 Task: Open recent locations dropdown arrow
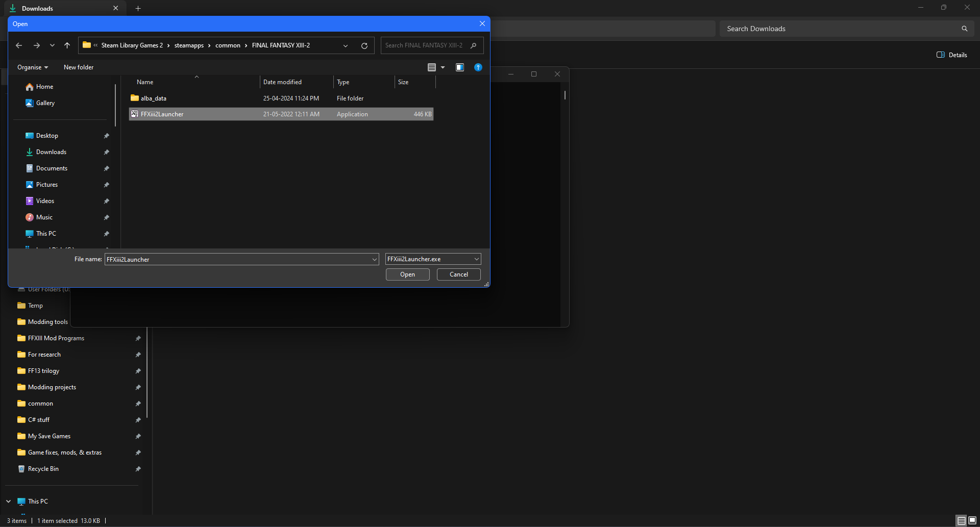point(52,45)
